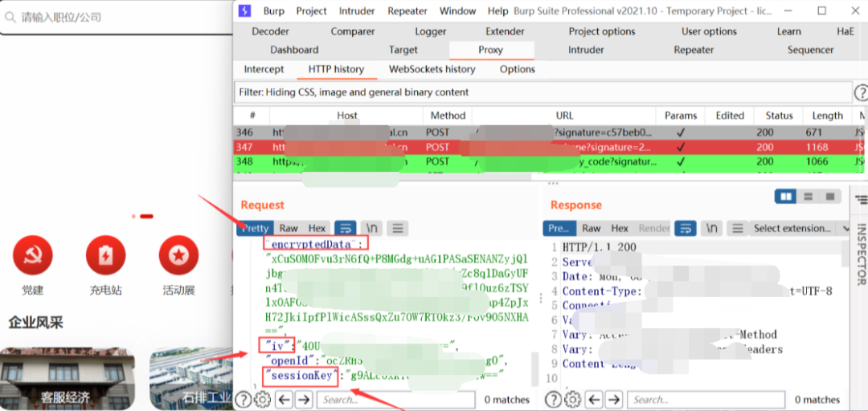The width and height of the screenshot is (868, 411).
Task: Open the User options tab
Action: pos(709,31)
